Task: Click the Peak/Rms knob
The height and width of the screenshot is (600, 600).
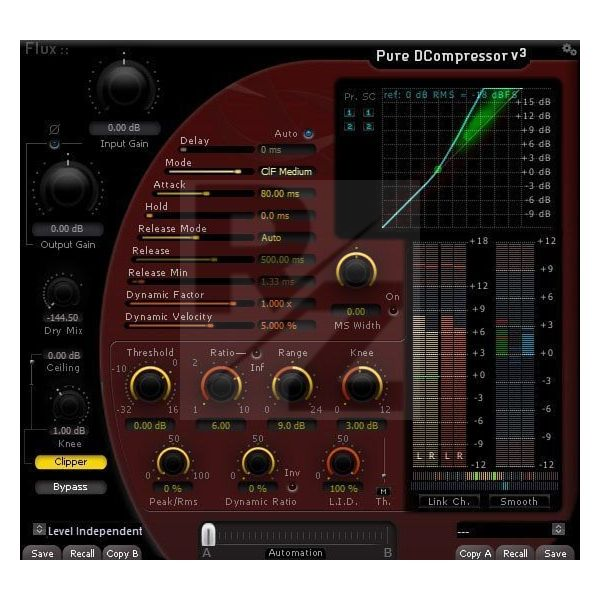Action: (173, 462)
